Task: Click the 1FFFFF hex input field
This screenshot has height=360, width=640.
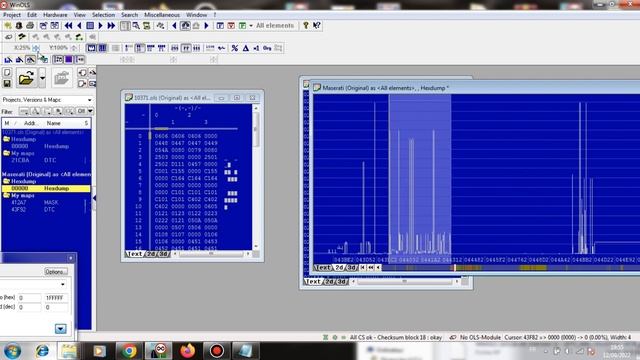Action: coord(56,298)
